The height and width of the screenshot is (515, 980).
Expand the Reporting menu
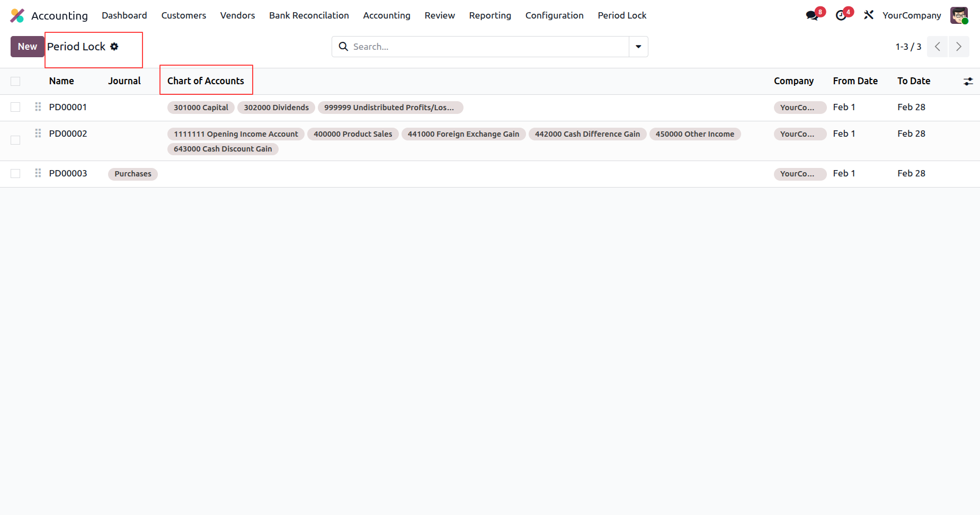point(489,15)
